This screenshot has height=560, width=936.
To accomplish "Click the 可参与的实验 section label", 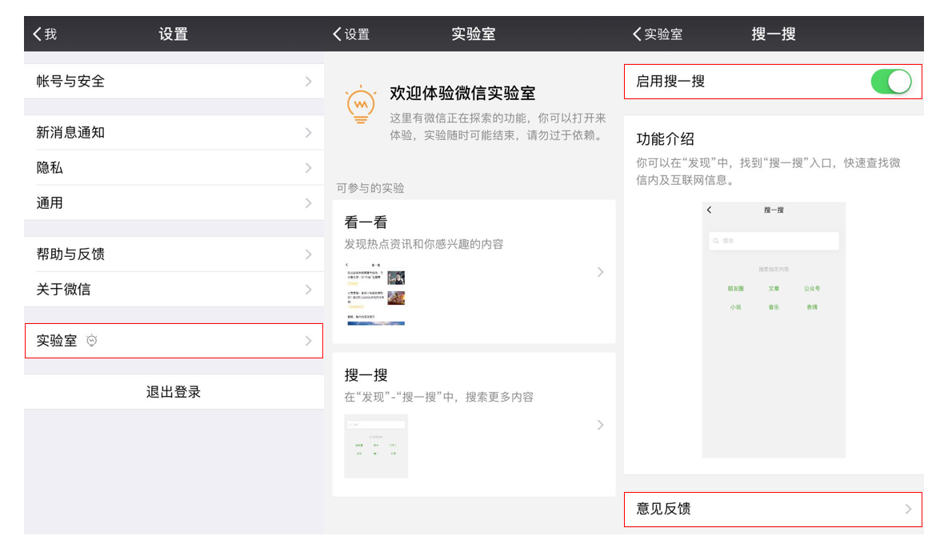I will (370, 188).
